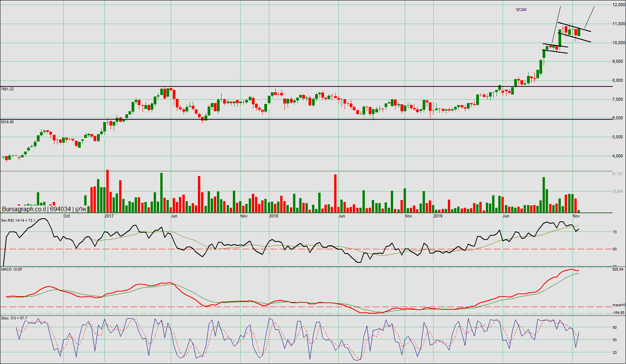Click the 2018 year axis label

pyautogui.click(x=274, y=216)
